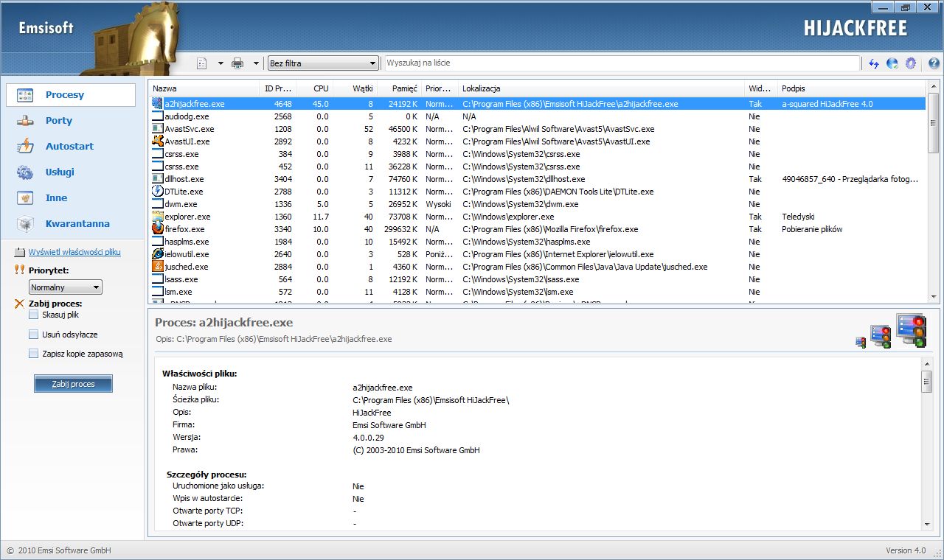The height and width of the screenshot is (560, 944).
Task: Click the AvastUI.exe orange icon
Action: (157, 141)
